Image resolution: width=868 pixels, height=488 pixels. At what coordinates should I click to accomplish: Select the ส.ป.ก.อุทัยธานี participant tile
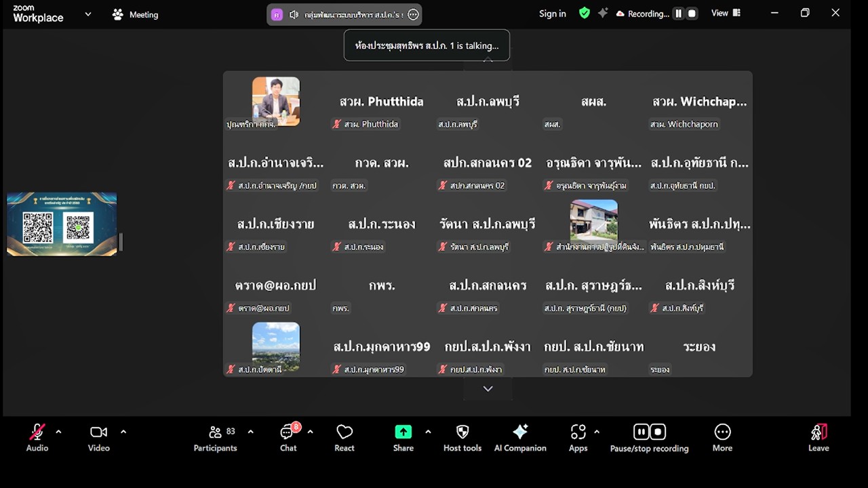coord(700,163)
